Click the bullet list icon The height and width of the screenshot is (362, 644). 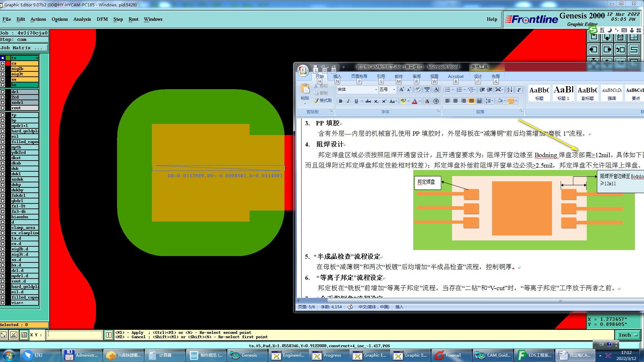447,89
